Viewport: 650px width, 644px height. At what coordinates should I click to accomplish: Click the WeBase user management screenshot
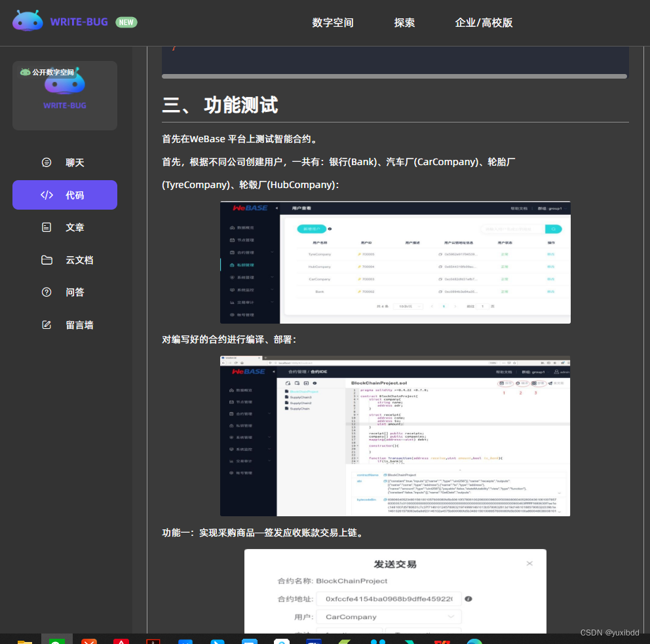(x=394, y=262)
